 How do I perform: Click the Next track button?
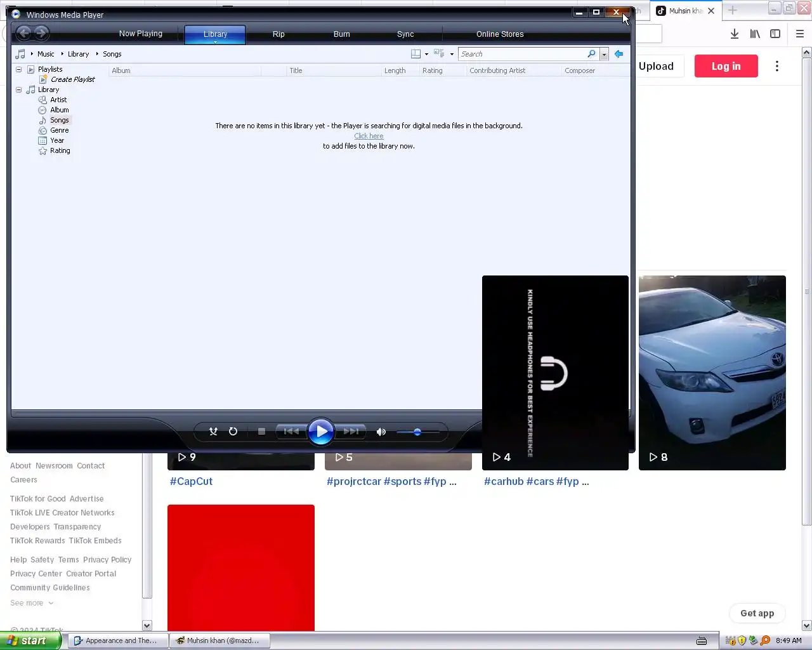tap(351, 432)
